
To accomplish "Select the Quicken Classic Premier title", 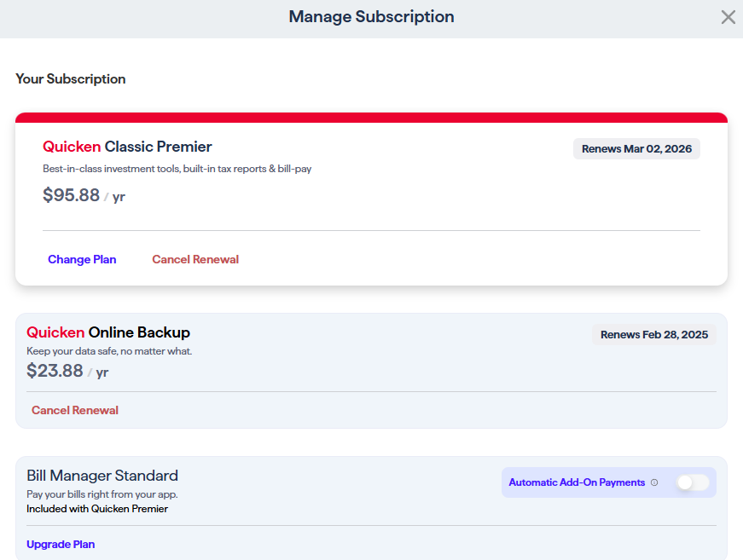I will pyautogui.click(x=127, y=147).
